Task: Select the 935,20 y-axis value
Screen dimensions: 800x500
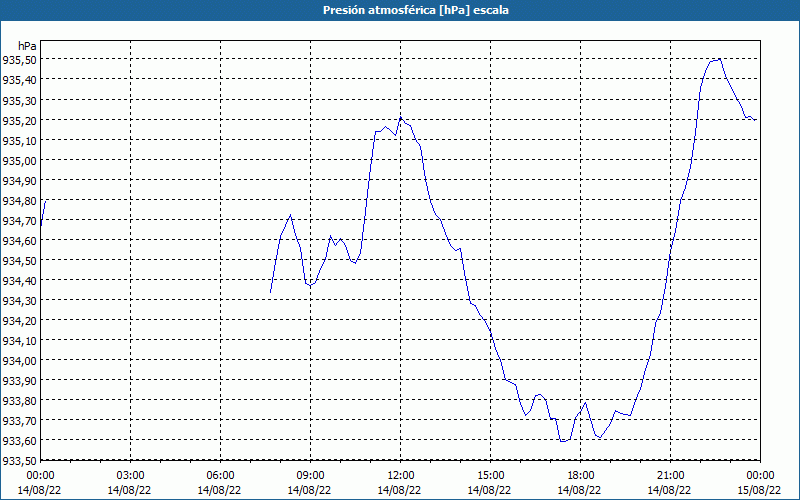Action: pyautogui.click(x=19, y=120)
